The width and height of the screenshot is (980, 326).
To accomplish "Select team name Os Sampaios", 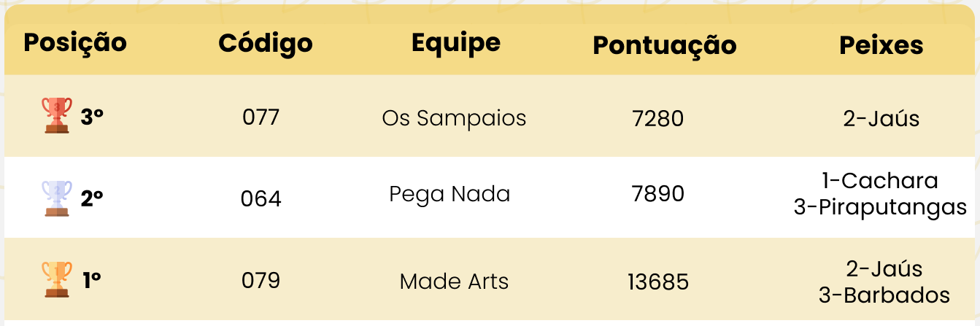I will coord(454,117).
